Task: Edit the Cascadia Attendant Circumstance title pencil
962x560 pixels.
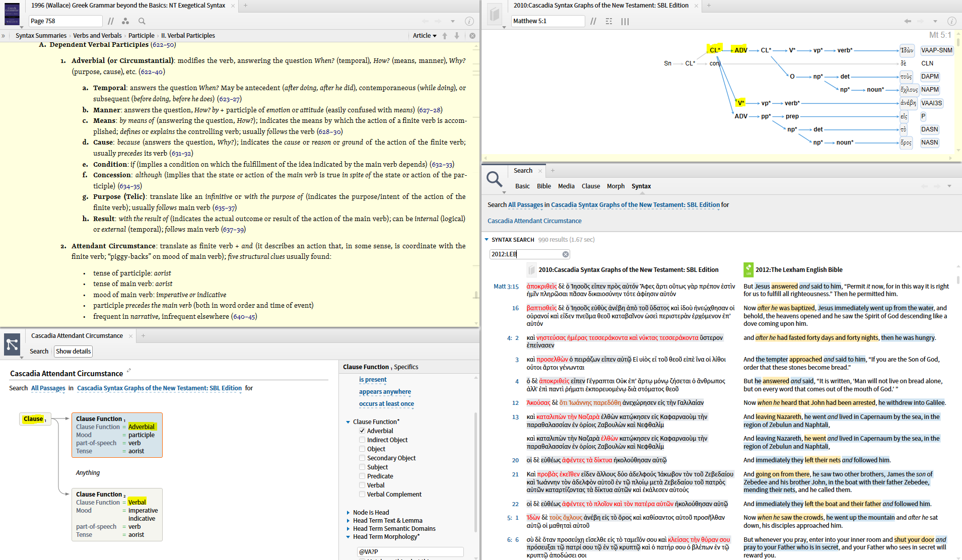Action: point(129,371)
